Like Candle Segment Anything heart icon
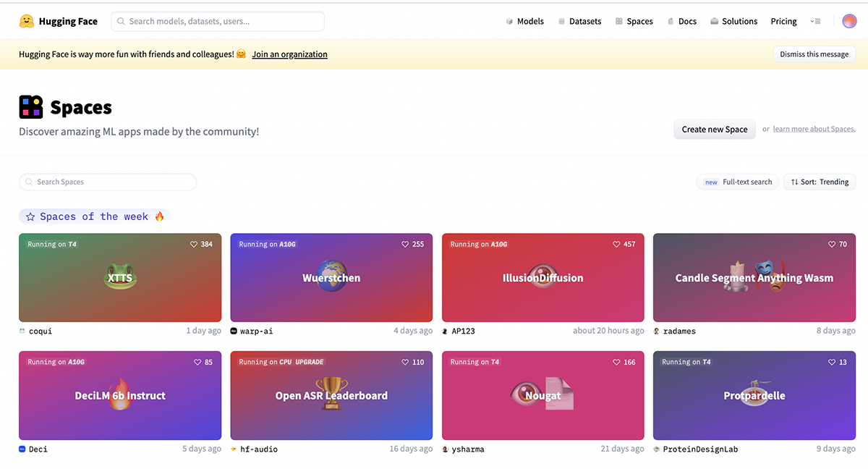The width and height of the screenshot is (868, 469). click(832, 245)
